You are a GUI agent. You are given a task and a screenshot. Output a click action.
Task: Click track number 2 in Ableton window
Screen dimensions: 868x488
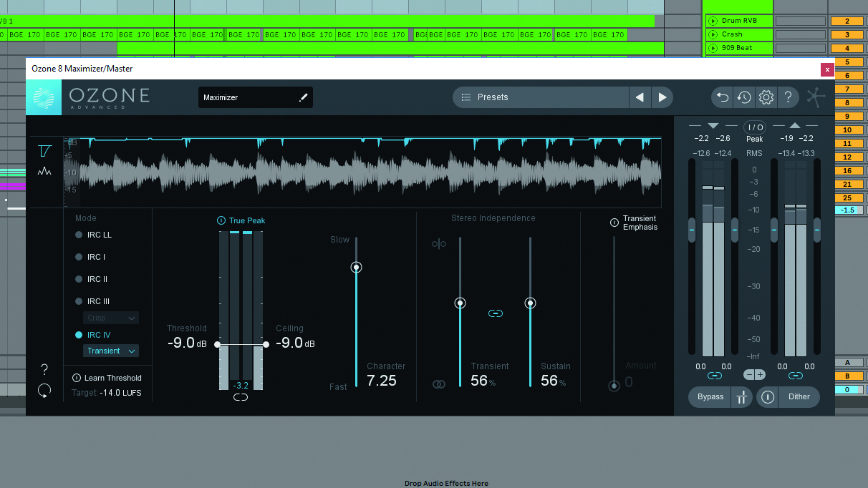[x=847, y=21]
